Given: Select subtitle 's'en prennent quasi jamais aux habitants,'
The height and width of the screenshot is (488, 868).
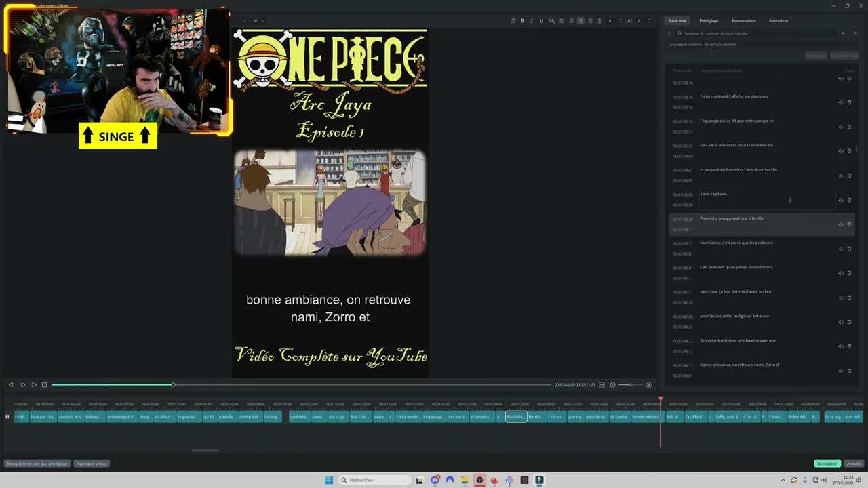Looking at the screenshot, I should pyautogui.click(x=736, y=267).
